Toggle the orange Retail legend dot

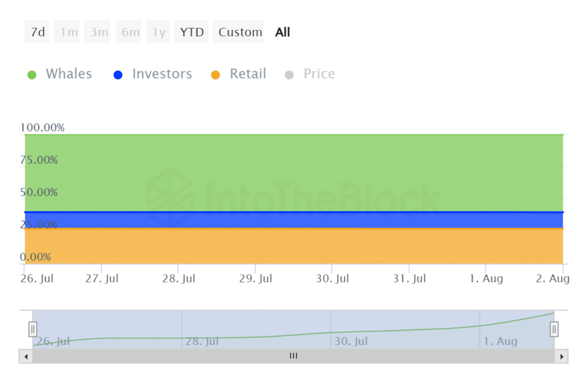pyautogui.click(x=215, y=75)
